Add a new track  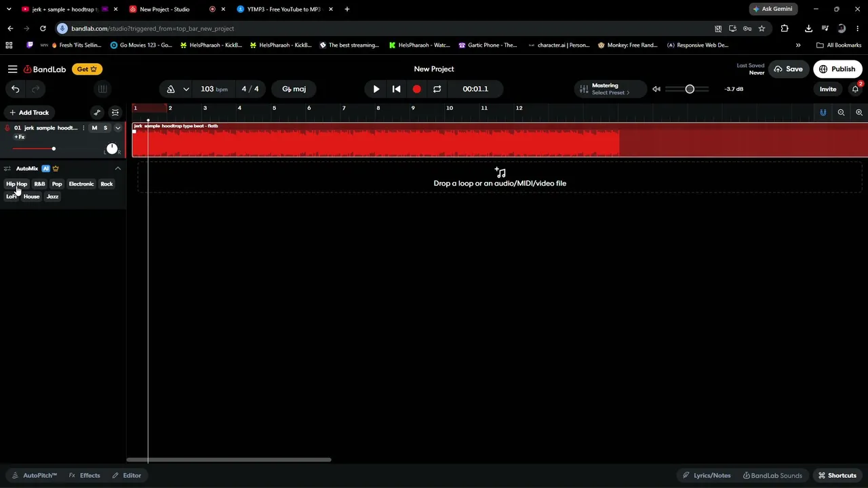click(29, 113)
